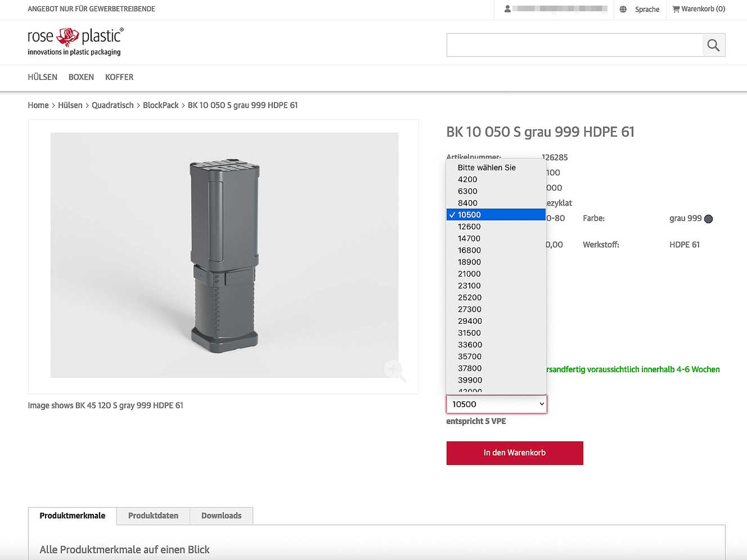Click 'ANGEBOT NUR FÜR GEWERBETREIBENDE' notice
The image size is (747, 560).
coord(92,9)
